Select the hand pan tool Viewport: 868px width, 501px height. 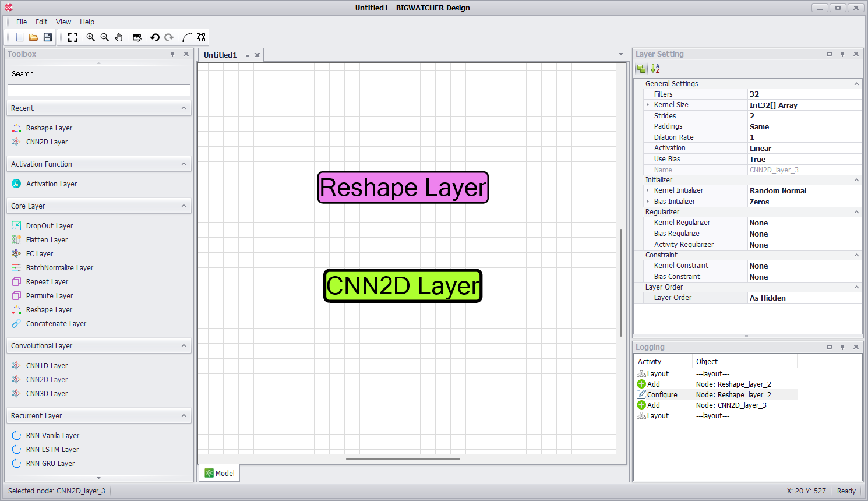[x=119, y=37]
